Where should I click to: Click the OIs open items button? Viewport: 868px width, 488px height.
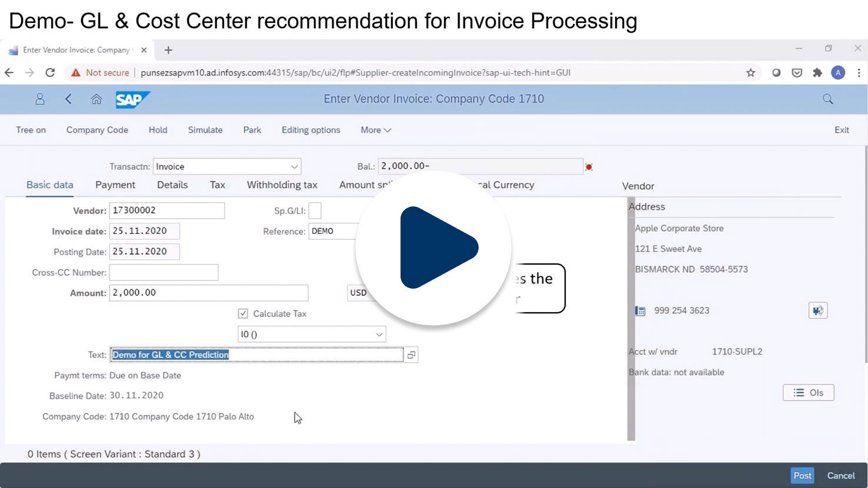pos(808,393)
